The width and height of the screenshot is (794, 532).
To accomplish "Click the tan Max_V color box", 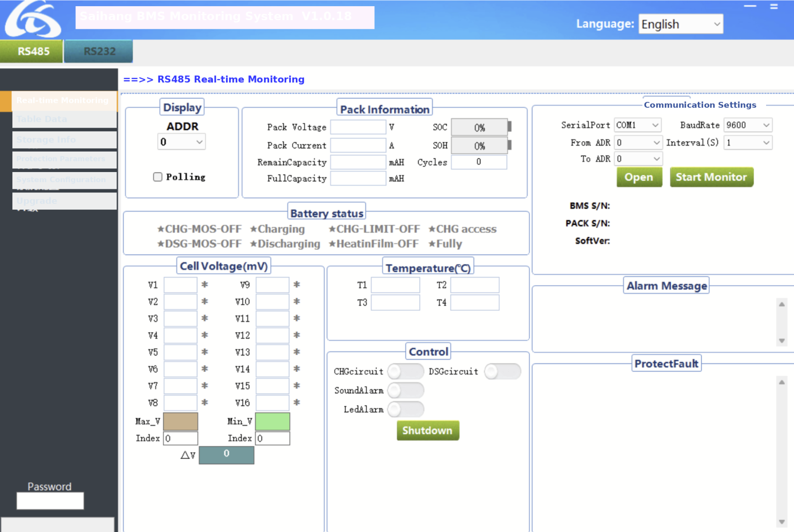I will point(181,422).
